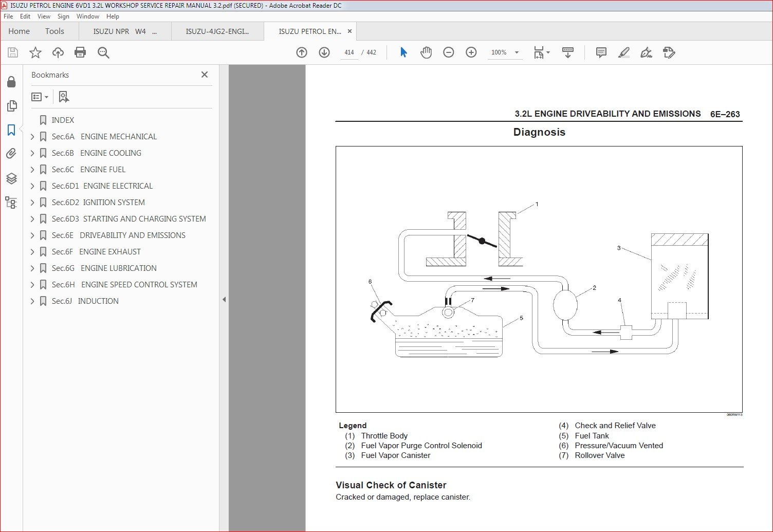
Task: Select the highlighter pen tool
Action: [623, 52]
